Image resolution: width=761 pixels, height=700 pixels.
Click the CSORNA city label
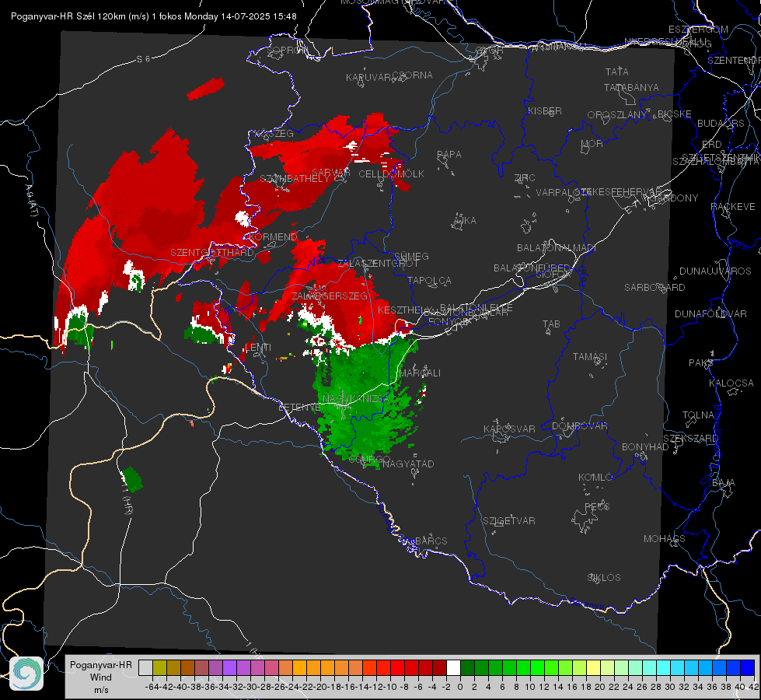pos(413,75)
